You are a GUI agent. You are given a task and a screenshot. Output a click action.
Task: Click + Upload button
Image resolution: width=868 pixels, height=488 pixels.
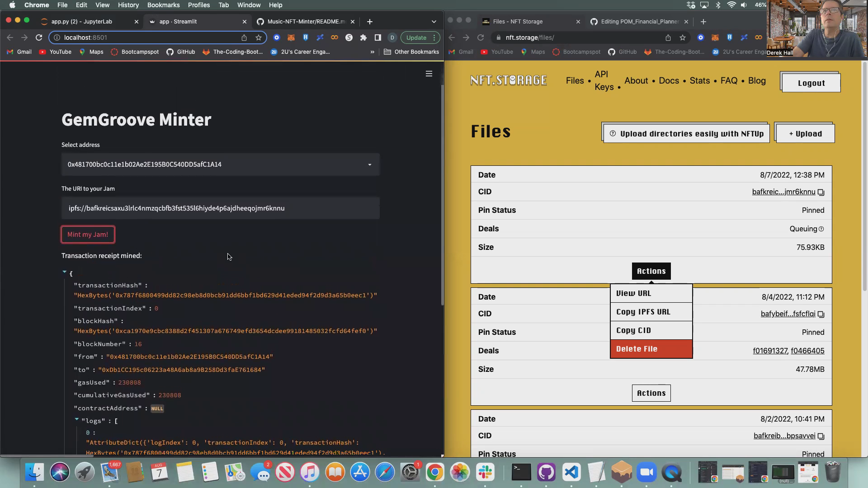pos(805,134)
